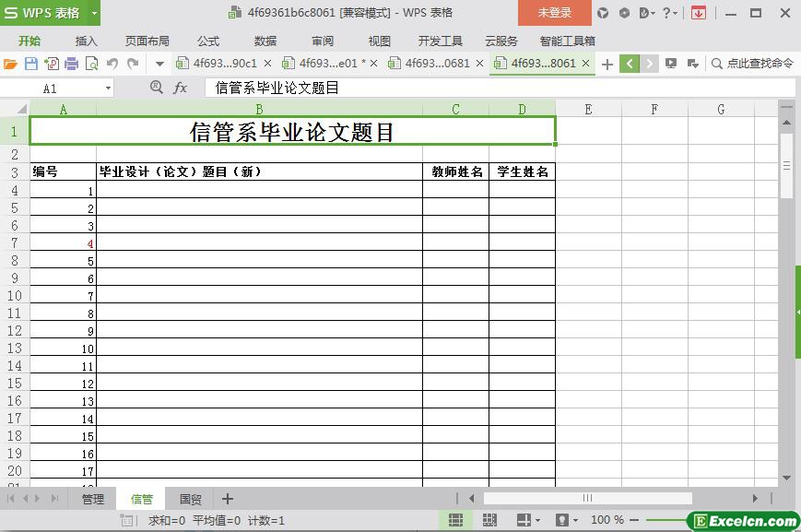Close the 4f693...90c1 document tab

(267, 64)
